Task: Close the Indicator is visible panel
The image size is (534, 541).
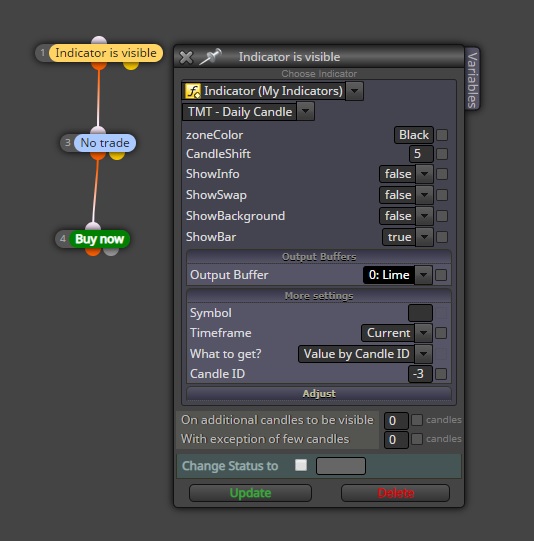Action: point(186,57)
